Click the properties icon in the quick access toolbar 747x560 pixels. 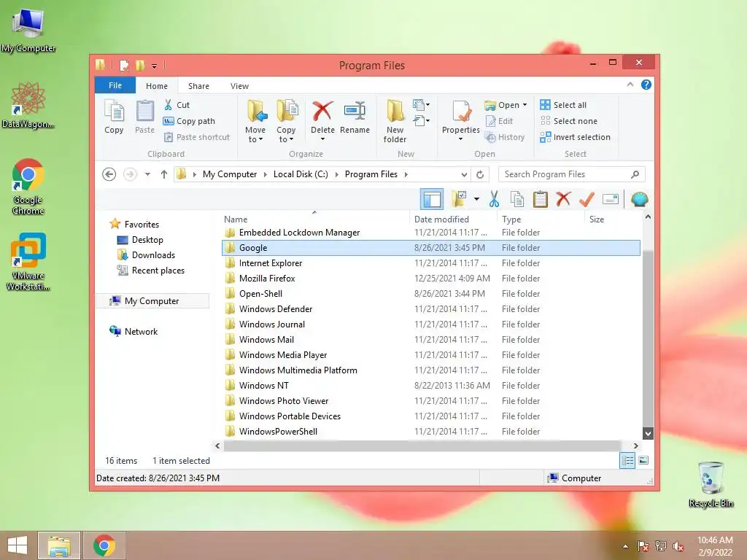(x=124, y=65)
